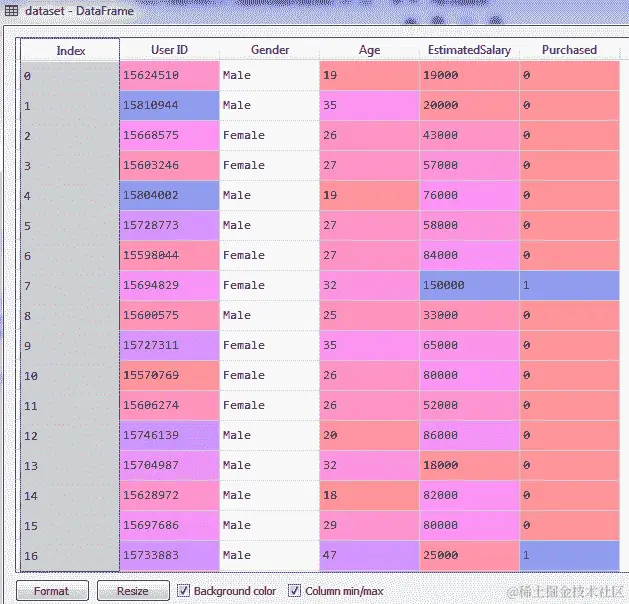629x604 pixels.
Task: Select Age cell 29 in row 15
Action: pyautogui.click(x=369, y=526)
